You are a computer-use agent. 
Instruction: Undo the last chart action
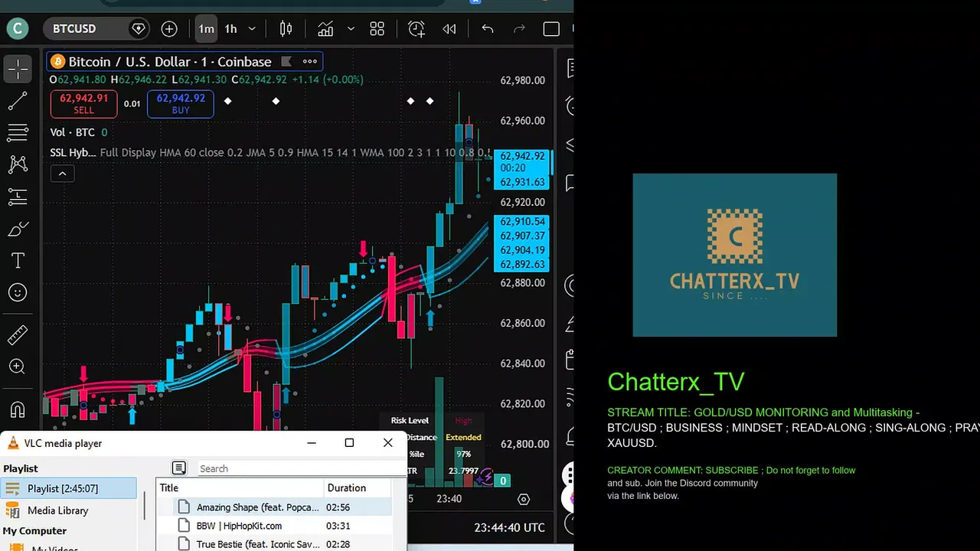(x=487, y=29)
